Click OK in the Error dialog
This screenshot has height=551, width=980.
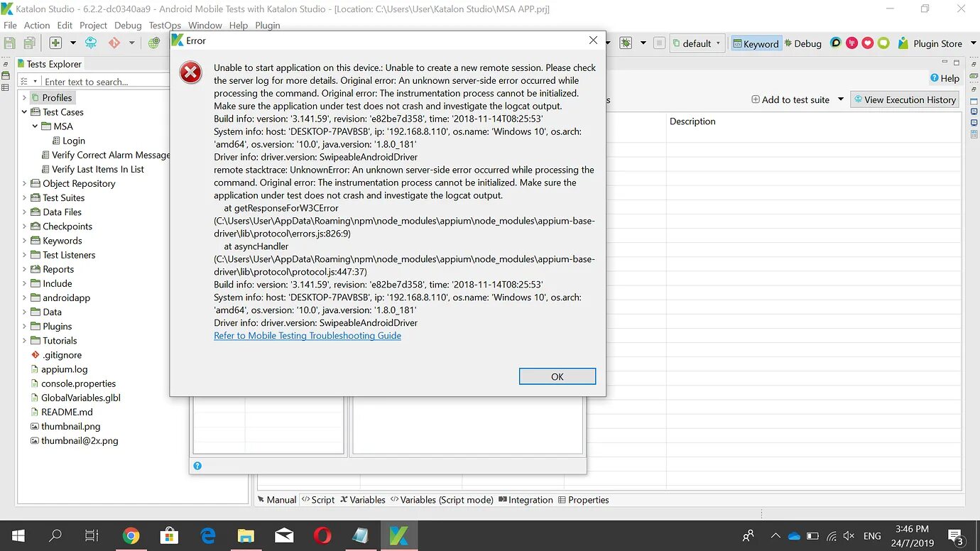pyautogui.click(x=557, y=376)
